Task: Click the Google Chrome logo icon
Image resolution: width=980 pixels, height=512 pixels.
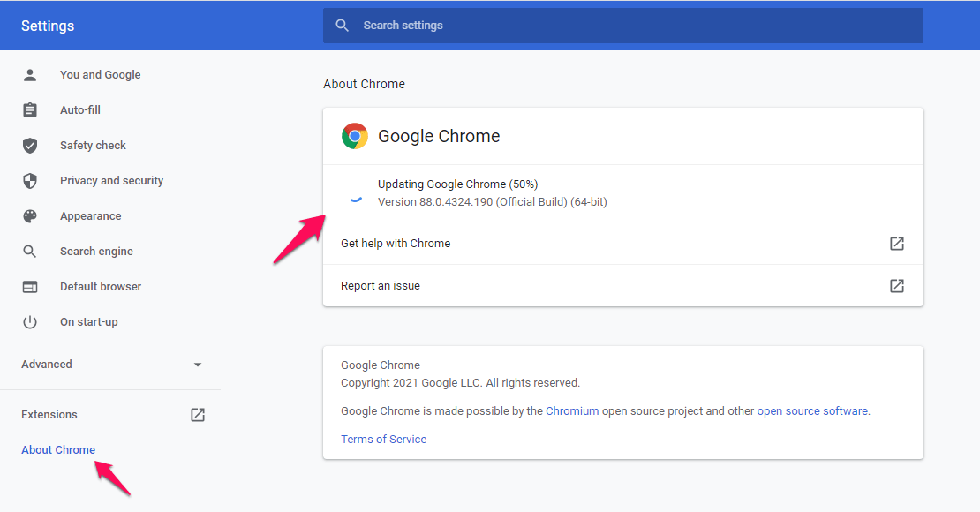Action: click(354, 136)
